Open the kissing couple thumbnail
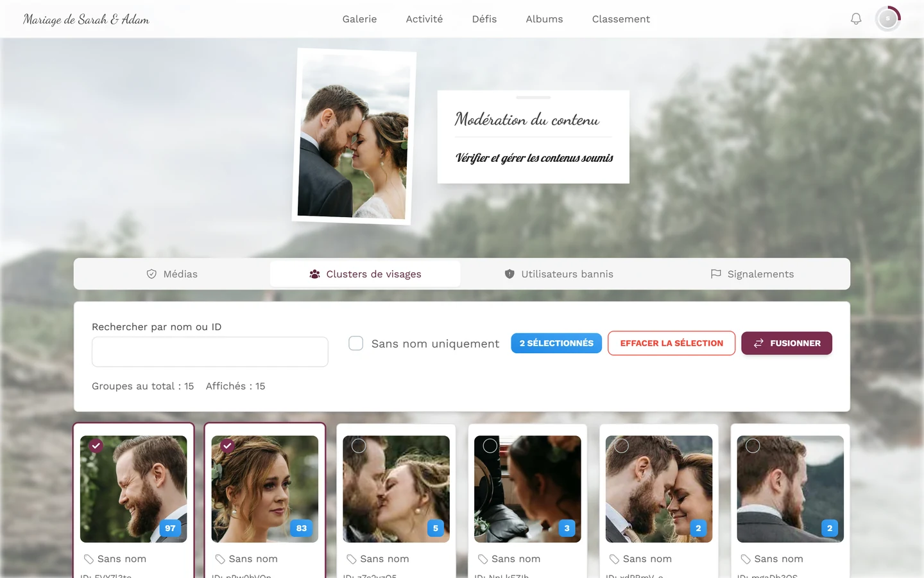The width and height of the screenshot is (924, 578). [396, 489]
